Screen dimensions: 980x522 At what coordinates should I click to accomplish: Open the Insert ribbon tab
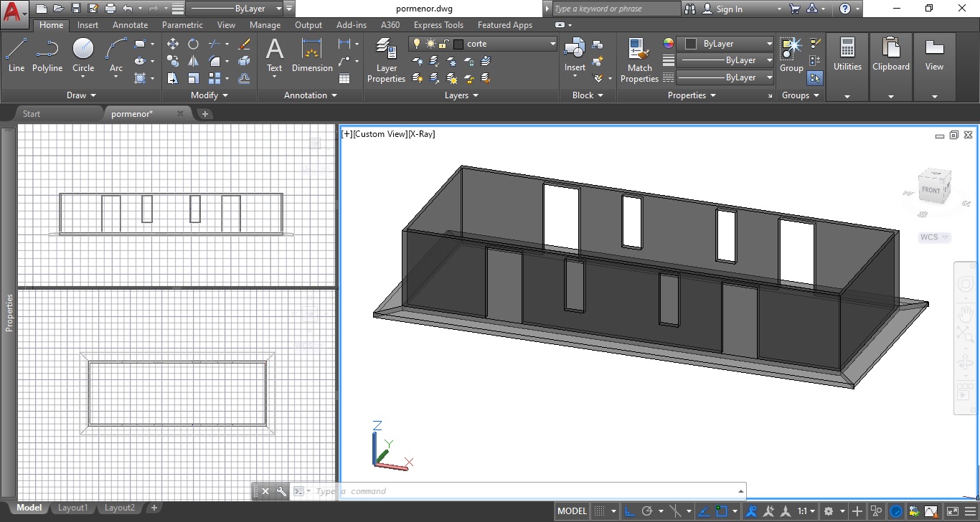[x=88, y=25]
